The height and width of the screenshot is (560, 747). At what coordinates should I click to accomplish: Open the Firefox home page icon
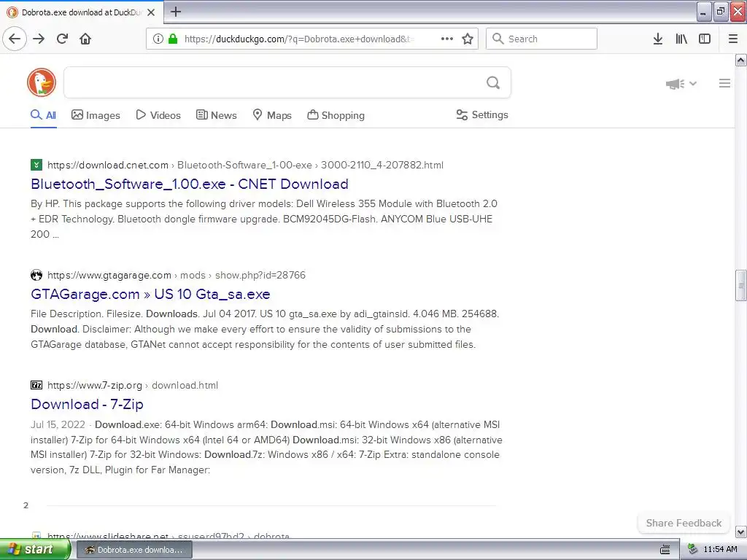[x=85, y=39]
